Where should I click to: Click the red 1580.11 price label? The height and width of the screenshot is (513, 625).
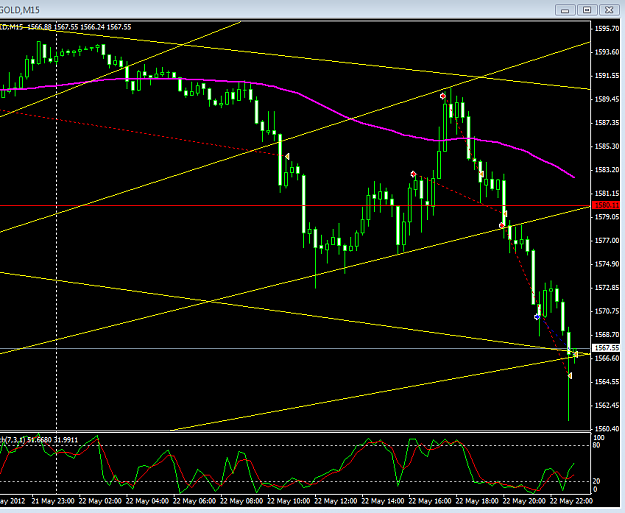pos(606,205)
